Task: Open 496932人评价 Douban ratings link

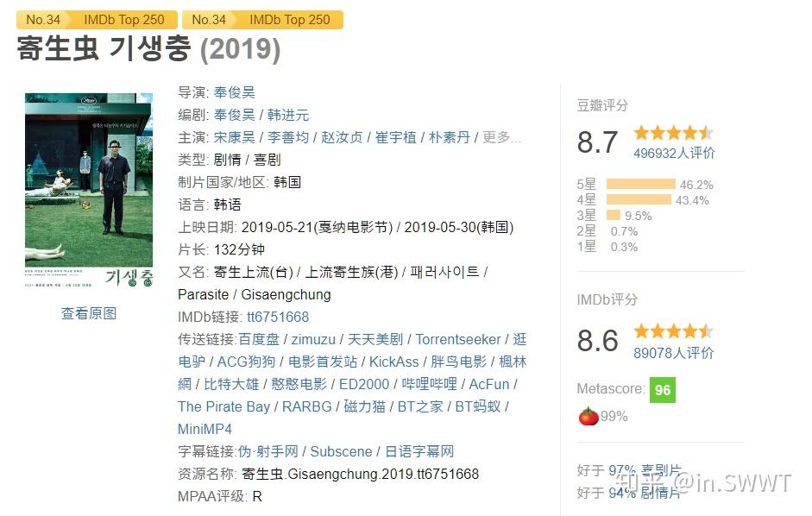Action: click(674, 153)
